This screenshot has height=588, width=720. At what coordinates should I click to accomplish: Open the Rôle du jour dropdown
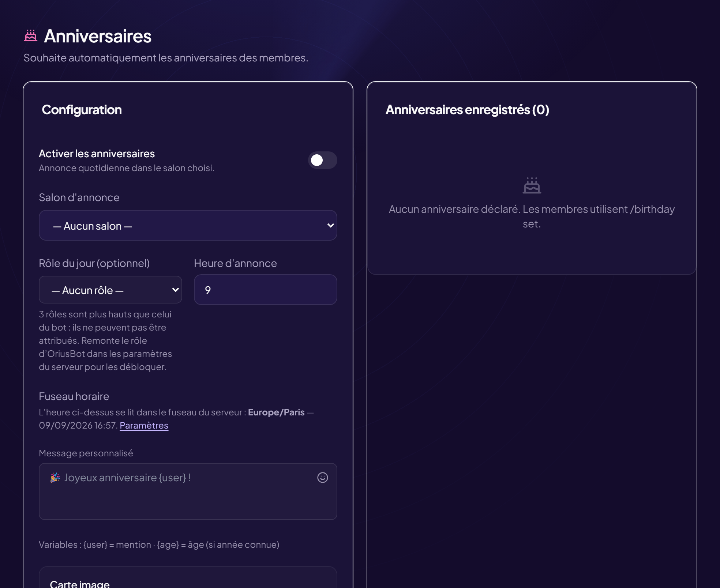[110, 290]
